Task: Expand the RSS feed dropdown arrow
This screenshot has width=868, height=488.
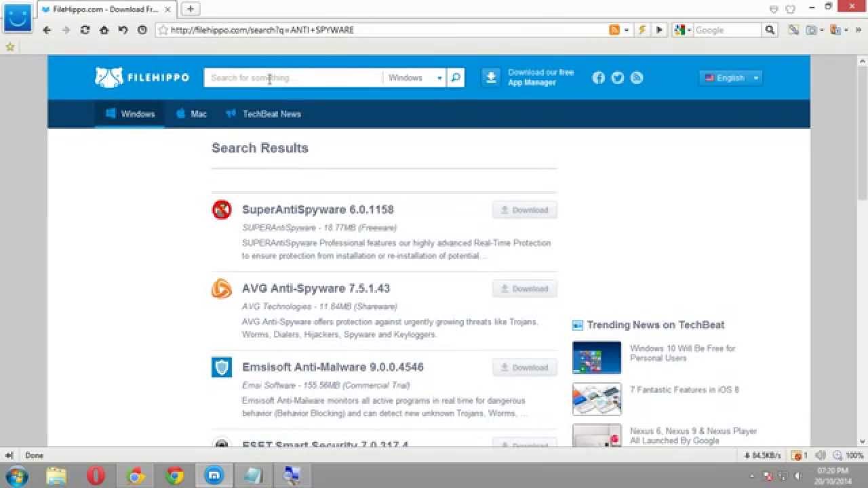Action: point(626,30)
